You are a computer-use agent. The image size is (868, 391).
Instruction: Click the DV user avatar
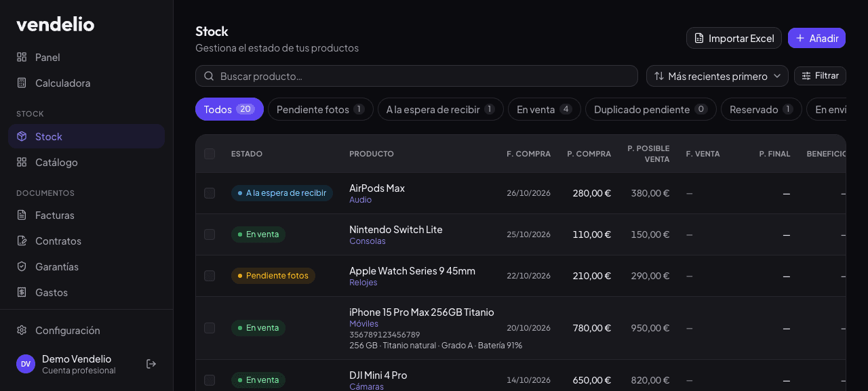26,364
